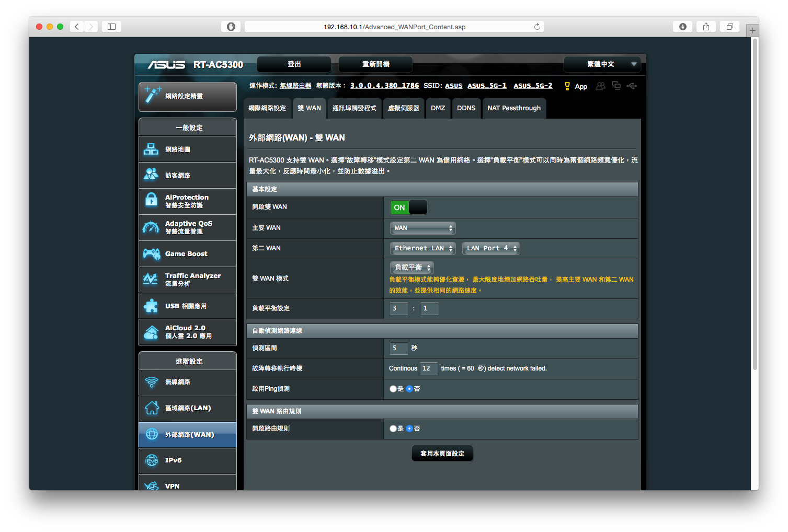Screen dimensions: 788x532
Task: Switch to the NAT Passthrough tab
Action: (514, 108)
